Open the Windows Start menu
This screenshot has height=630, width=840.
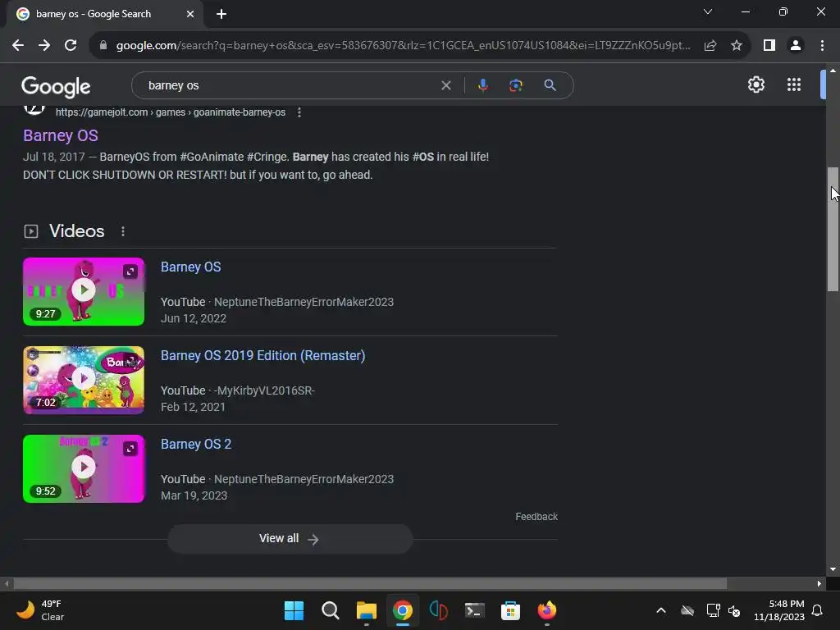coord(294,610)
